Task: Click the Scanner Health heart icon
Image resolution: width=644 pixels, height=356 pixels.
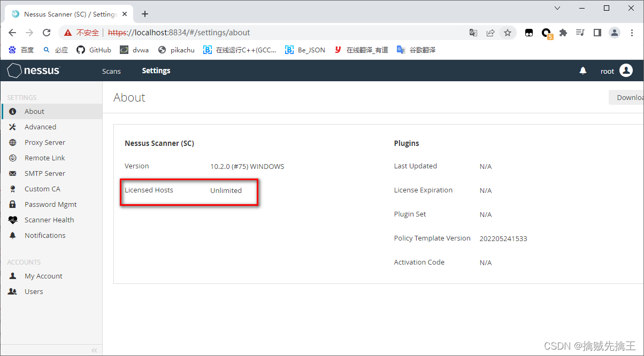Action: (13, 220)
